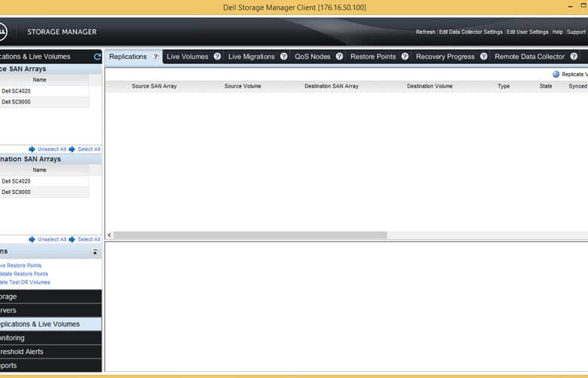
Task: Click the Dell logo in the header
Action: click(2, 32)
